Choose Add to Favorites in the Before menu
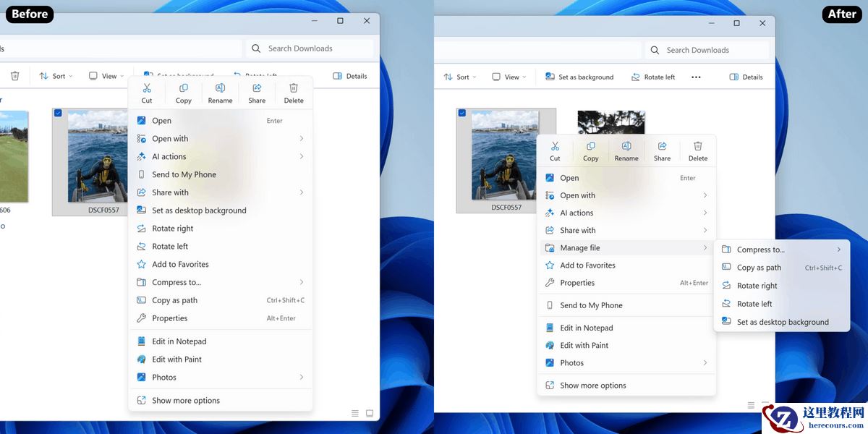The width and height of the screenshot is (868, 434). click(180, 264)
